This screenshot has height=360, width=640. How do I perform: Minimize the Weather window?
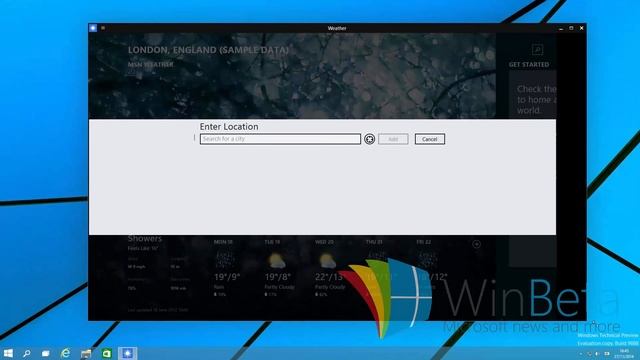(561, 28)
